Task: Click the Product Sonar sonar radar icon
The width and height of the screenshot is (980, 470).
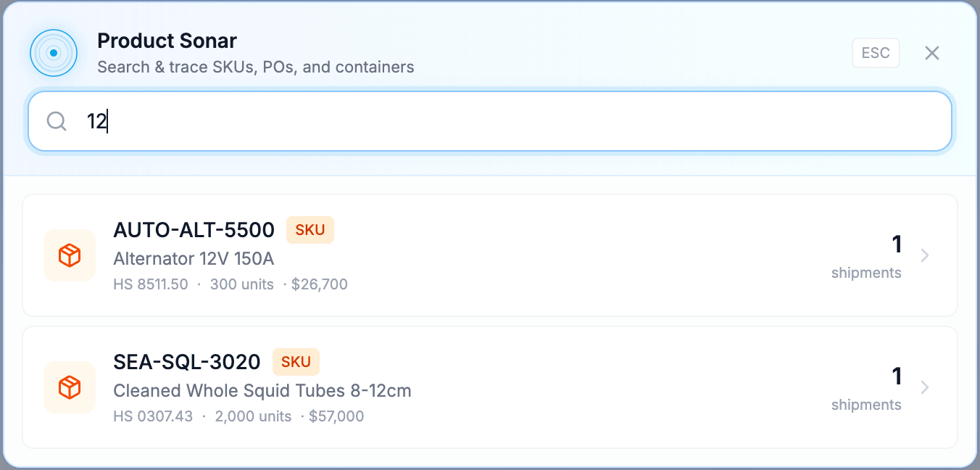Action: (x=53, y=53)
